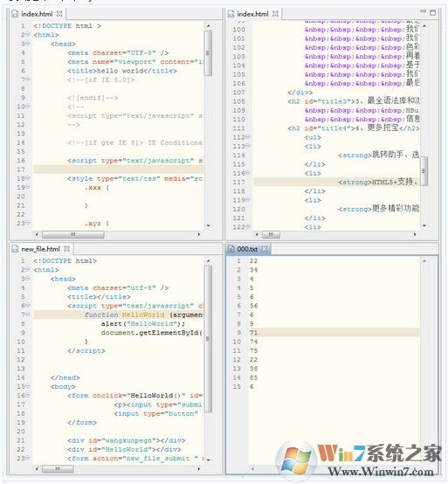Click the right scroll arrow under new_file.html pane

[x=199, y=469]
